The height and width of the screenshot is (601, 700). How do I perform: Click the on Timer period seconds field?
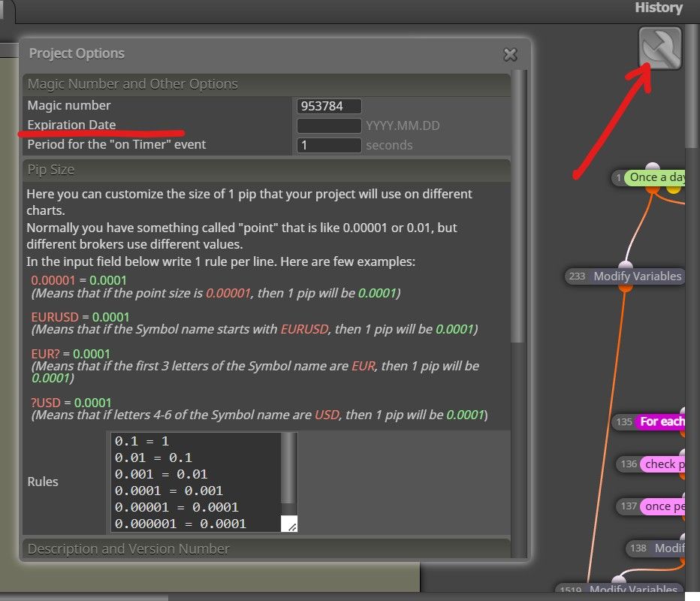[328, 146]
